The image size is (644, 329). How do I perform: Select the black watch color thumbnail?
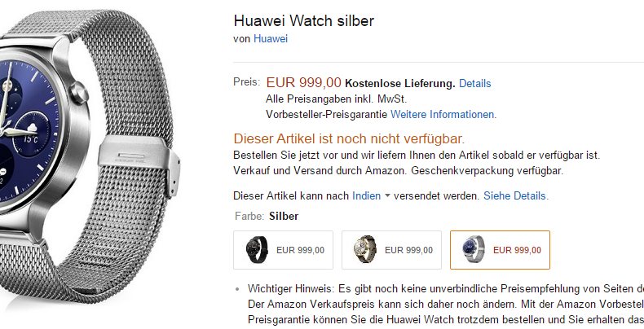(x=284, y=250)
